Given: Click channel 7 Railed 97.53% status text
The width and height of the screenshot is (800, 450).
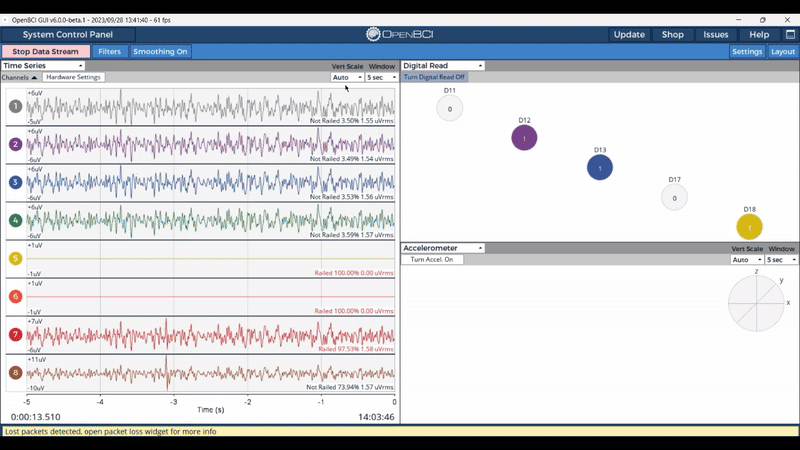Looking at the screenshot, I should coord(356,349).
